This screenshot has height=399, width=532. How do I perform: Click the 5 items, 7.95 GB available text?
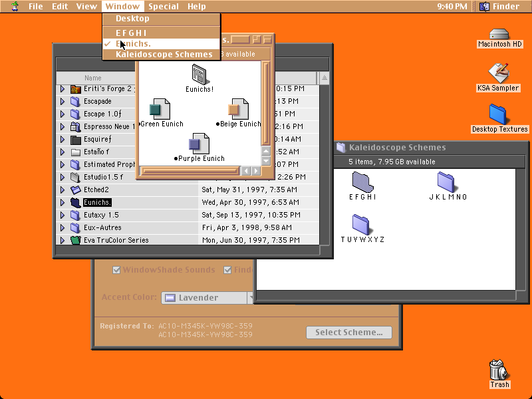tap(392, 162)
